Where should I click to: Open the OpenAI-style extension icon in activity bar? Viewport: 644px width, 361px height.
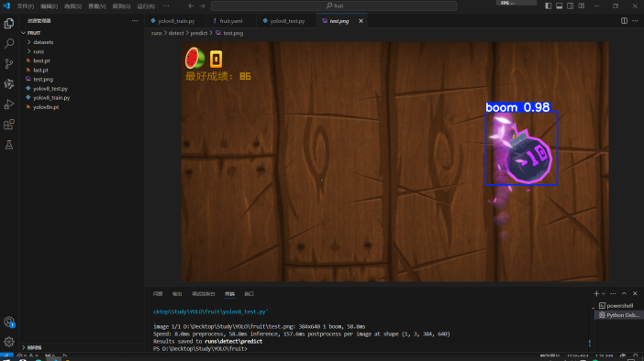9,84
